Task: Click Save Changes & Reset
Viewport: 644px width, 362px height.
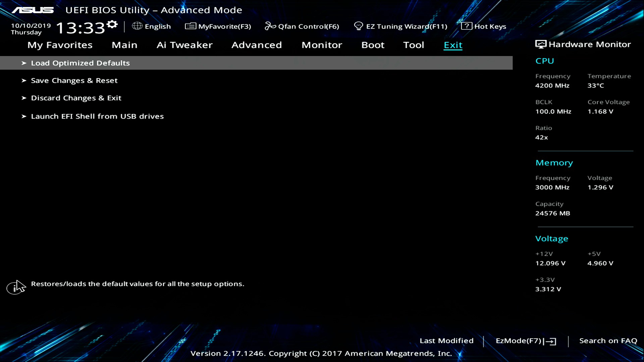Action: pos(74,80)
